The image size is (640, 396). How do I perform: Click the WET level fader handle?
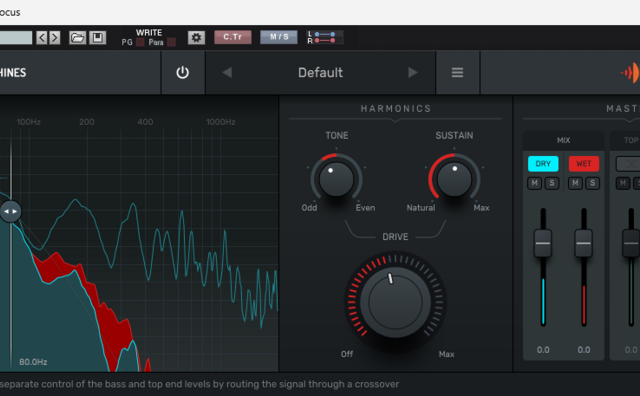(584, 243)
